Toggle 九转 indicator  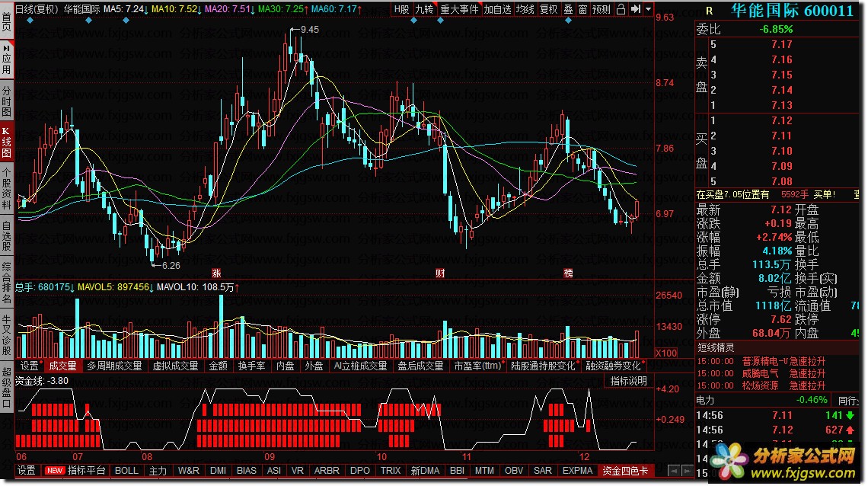(425, 9)
